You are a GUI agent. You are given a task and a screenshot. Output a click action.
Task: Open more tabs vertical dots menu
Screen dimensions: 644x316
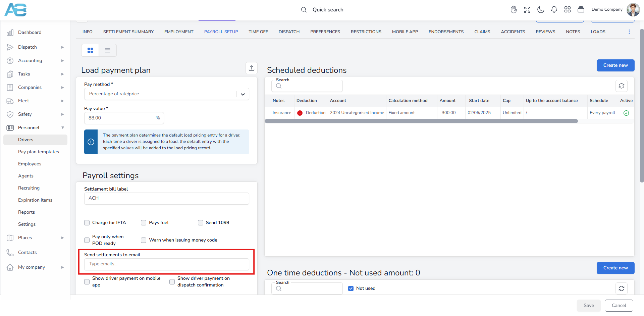click(629, 32)
